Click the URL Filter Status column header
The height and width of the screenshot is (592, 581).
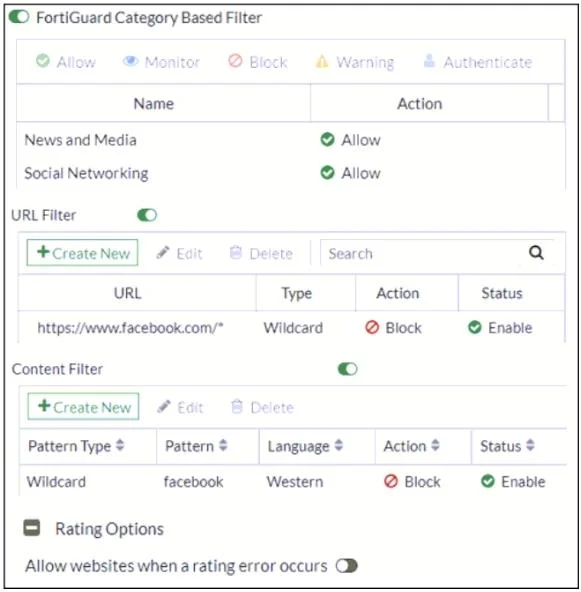512,293
